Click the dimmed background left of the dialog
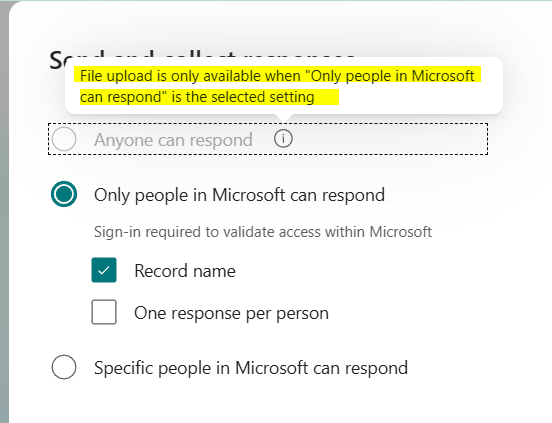552x423 pixels. coord(4,211)
